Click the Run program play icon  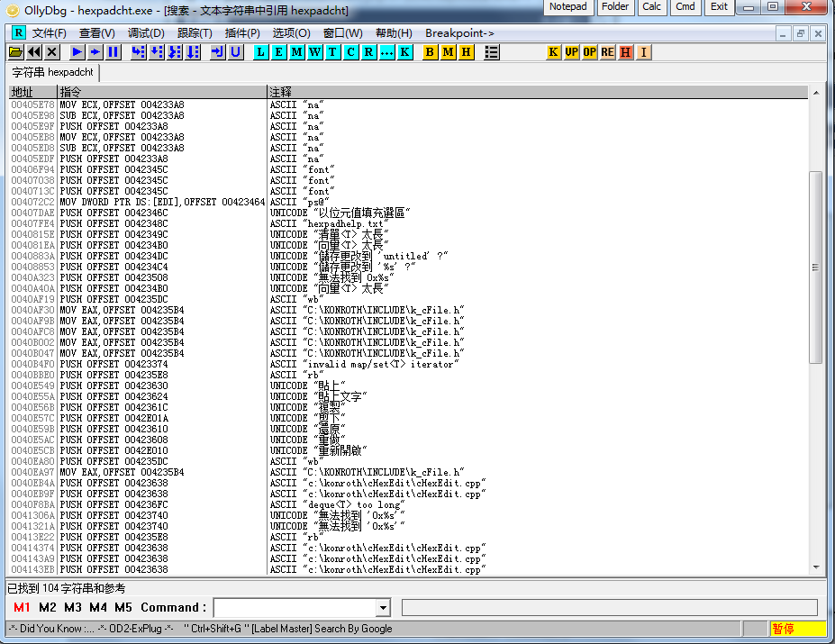tap(77, 52)
